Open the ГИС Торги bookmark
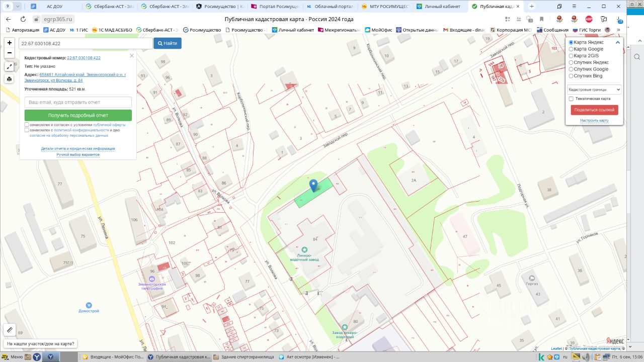644x362 pixels. 587,30
